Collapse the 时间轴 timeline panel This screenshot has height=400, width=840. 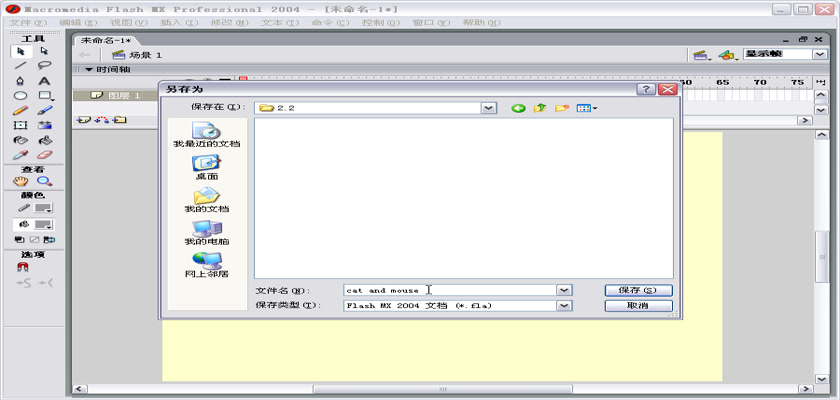[89, 70]
